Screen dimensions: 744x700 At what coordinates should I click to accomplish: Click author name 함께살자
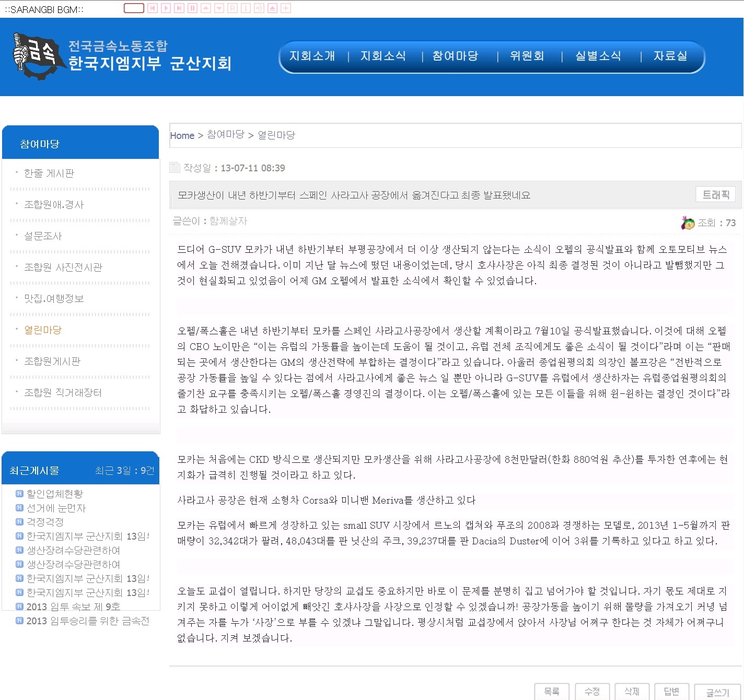[228, 221]
